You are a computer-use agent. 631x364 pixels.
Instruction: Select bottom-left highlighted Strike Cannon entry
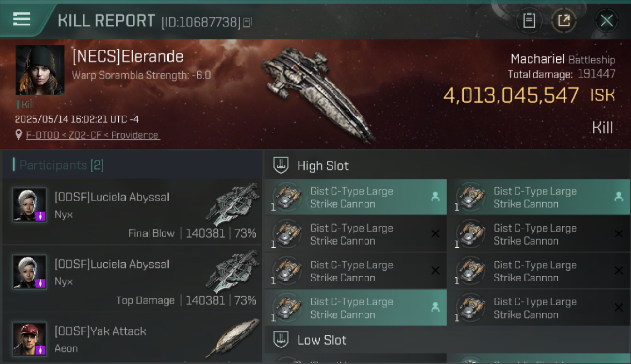click(355, 308)
